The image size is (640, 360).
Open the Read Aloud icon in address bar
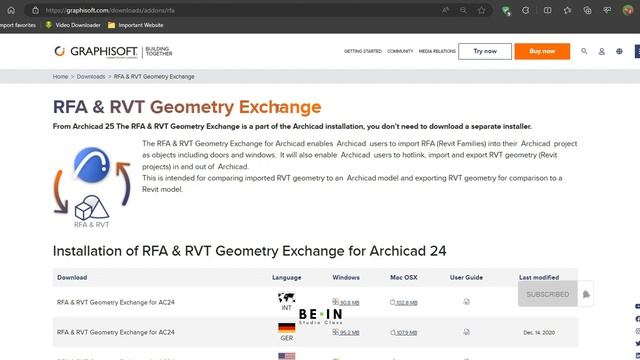445,10
